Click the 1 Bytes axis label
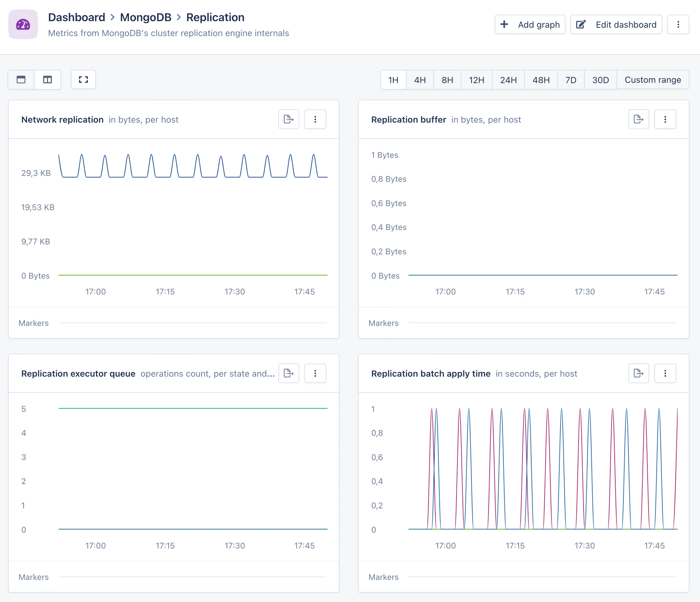 point(385,155)
